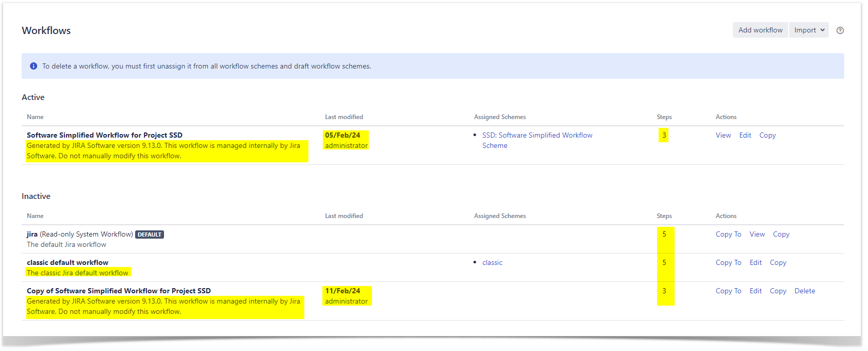Delete the Copy of Software Simplified Workflow
This screenshot has width=868, height=351.
(x=805, y=291)
